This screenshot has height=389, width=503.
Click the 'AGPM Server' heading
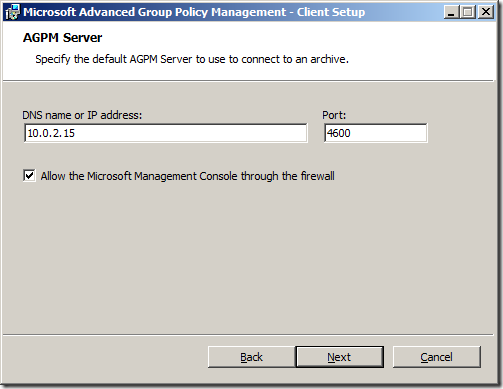pyautogui.click(x=62, y=38)
